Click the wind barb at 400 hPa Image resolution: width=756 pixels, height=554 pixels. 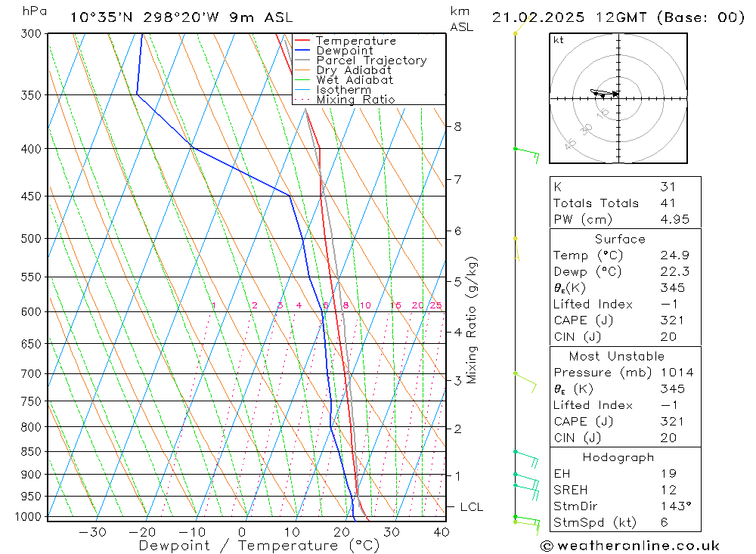pyautogui.click(x=527, y=154)
